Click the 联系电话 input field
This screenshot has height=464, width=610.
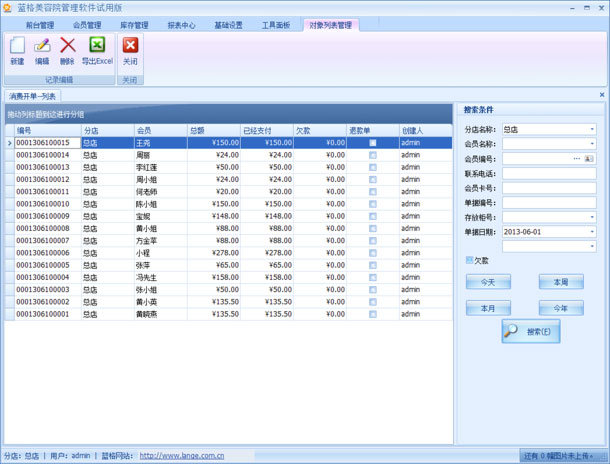548,173
